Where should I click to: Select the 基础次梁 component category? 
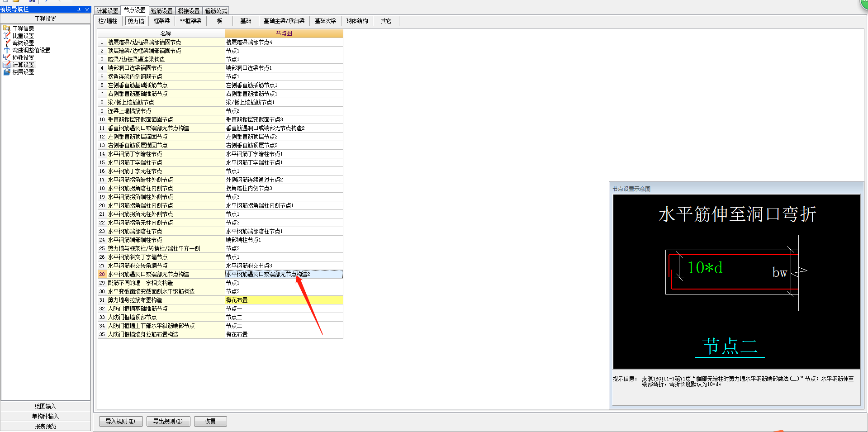point(325,21)
